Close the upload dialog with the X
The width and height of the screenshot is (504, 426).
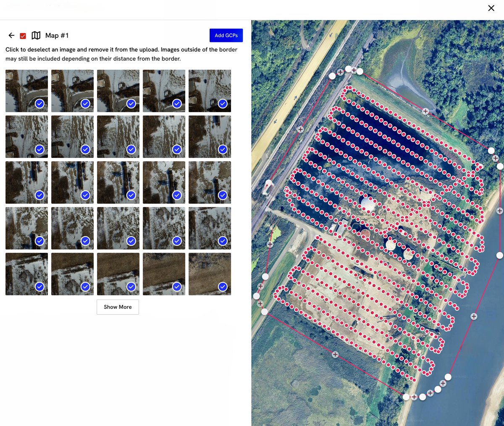(x=491, y=8)
